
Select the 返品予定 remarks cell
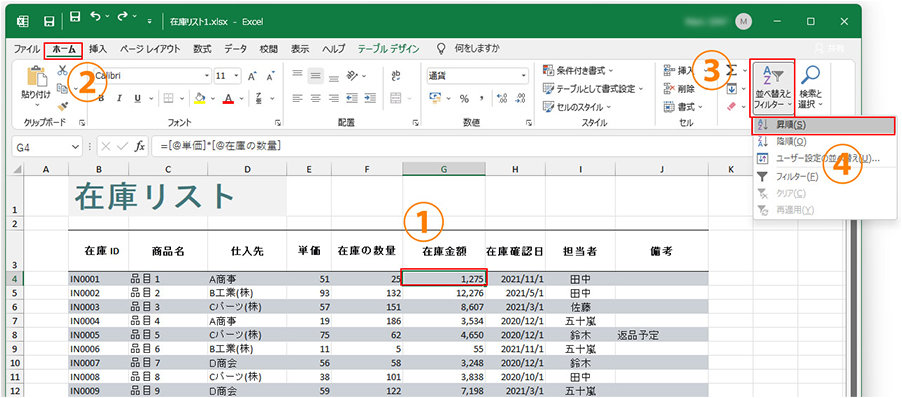(x=662, y=335)
